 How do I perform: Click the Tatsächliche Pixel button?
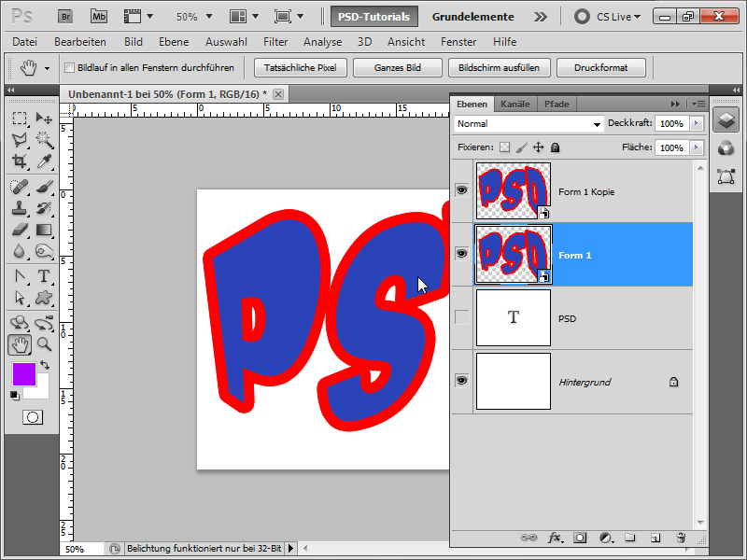click(x=300, y=67)
